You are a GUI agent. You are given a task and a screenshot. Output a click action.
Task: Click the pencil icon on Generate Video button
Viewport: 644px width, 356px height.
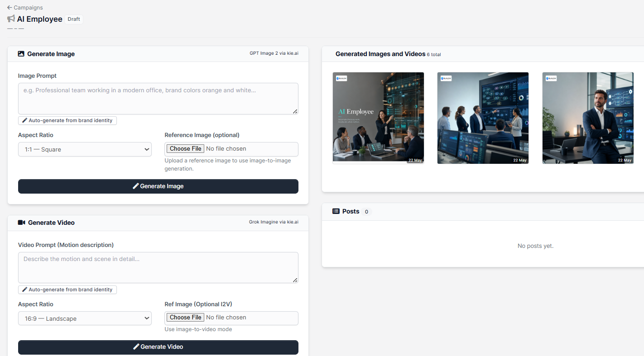(x=136, y=347)
